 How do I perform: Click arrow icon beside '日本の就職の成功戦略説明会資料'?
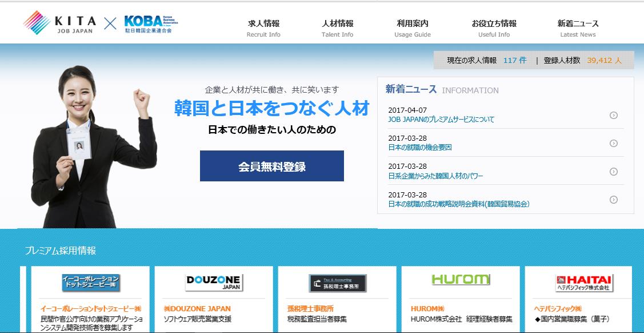(614, 199)
